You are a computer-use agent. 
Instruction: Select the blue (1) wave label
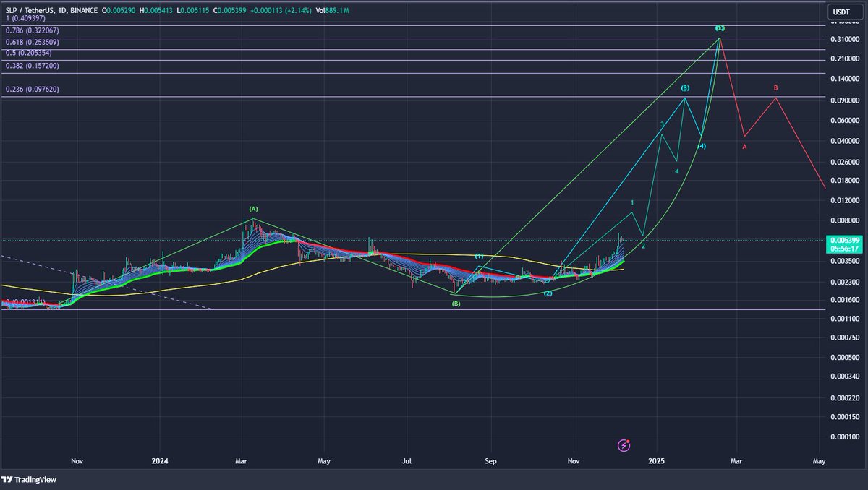(x=479, y=257)
